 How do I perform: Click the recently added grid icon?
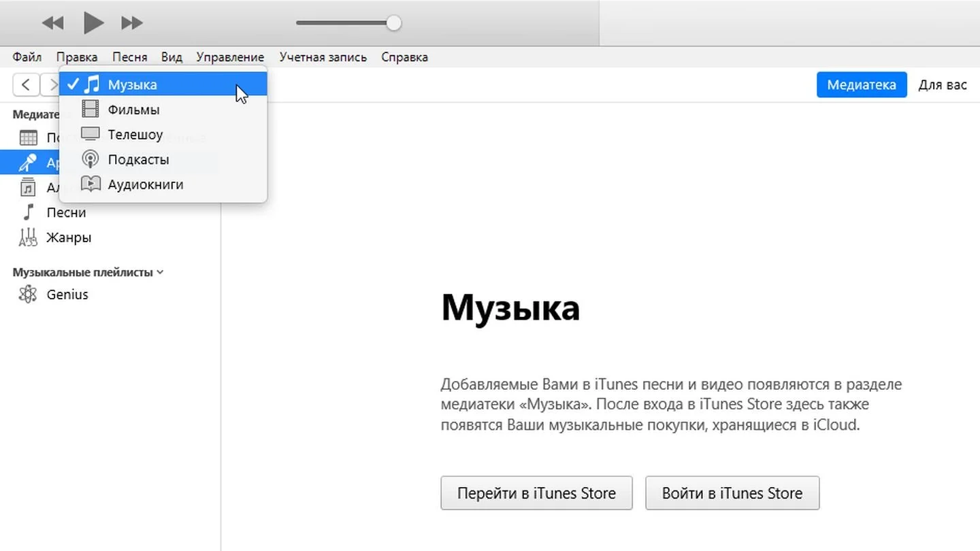pos(28,138)
